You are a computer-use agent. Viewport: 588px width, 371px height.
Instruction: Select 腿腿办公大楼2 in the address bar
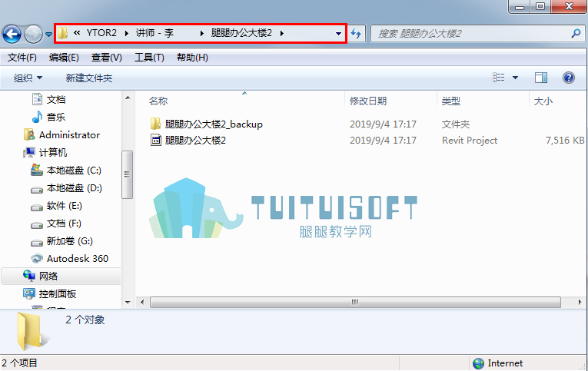click(241, 33)
